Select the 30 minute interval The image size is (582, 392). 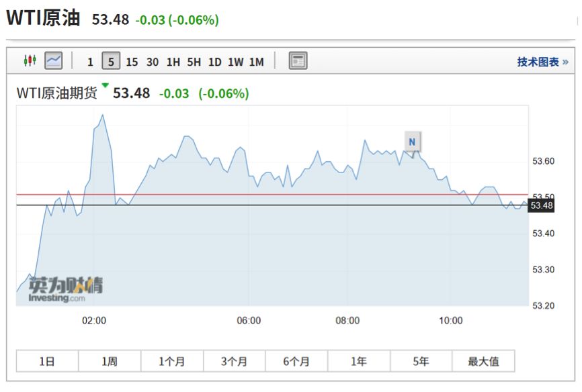(153, 62)
